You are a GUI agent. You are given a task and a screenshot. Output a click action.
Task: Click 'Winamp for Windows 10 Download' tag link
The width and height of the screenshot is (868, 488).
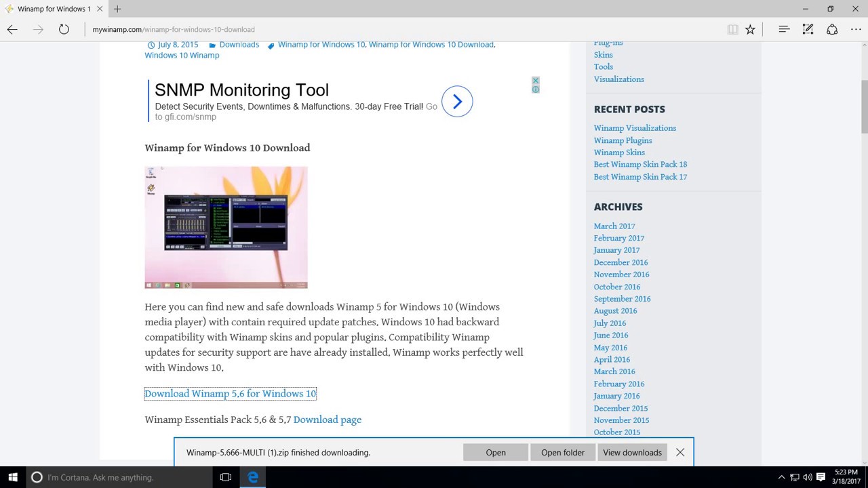pyautogui.click(x=431, y=45)
